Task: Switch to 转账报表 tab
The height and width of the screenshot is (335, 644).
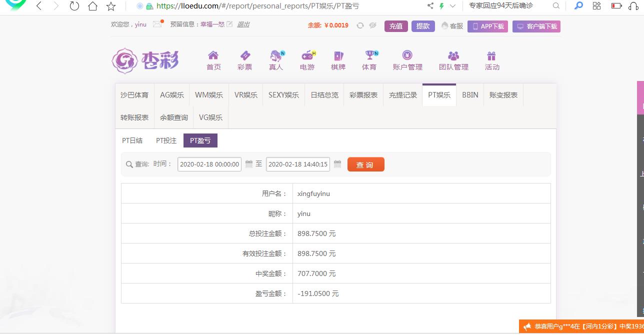Action: [x=134, y=117]
